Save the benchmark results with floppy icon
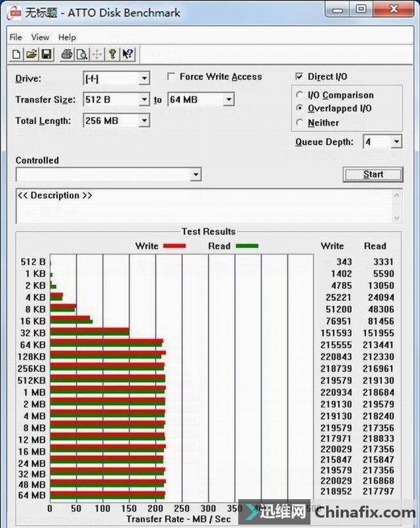Screen dimensions: 420x528 pos(47,54)
